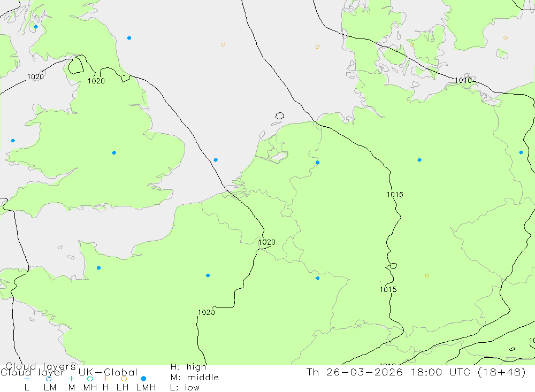
Task: Select the blue marker over northern central France
Action: [x=208, y=275]
